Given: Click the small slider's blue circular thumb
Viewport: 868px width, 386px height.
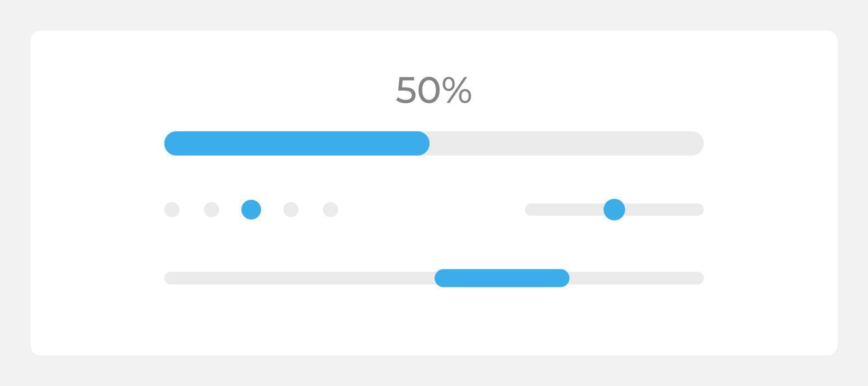Looking at the screenshot, I should 614,210.
